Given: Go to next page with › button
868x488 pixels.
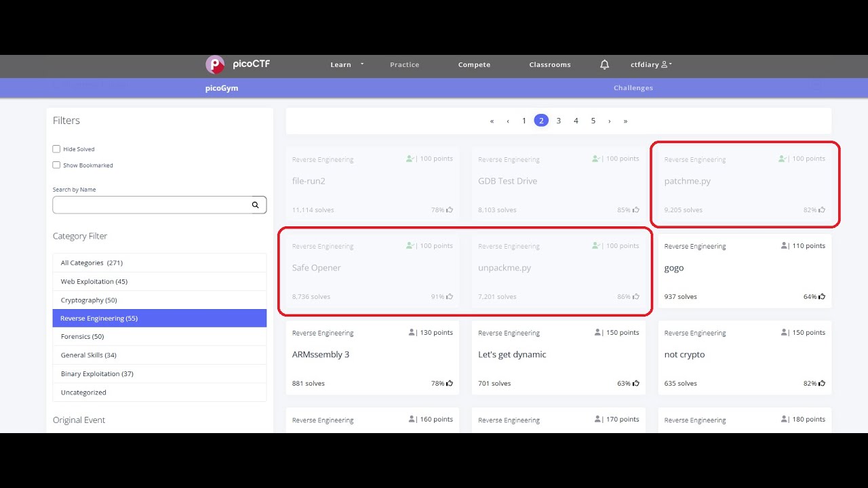Looking at the screenshot, I should tap(610, 121).
